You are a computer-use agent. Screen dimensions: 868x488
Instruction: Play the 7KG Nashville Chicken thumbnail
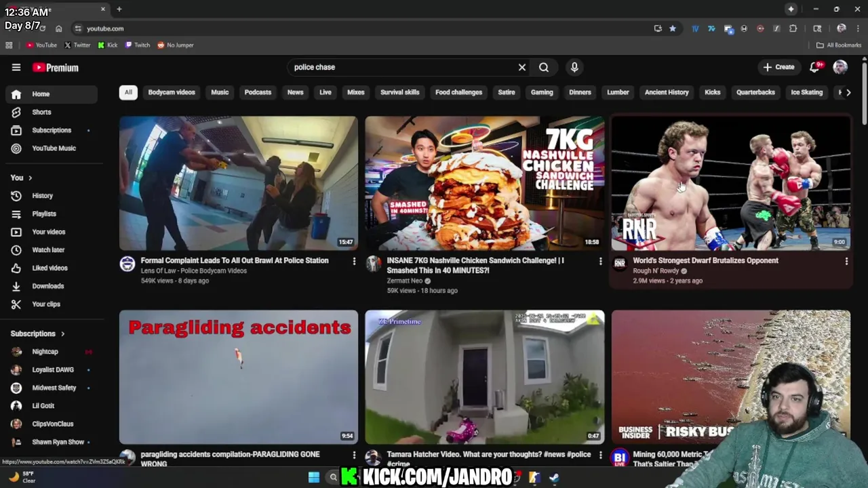pyautogui.click(x=485, y=183)
